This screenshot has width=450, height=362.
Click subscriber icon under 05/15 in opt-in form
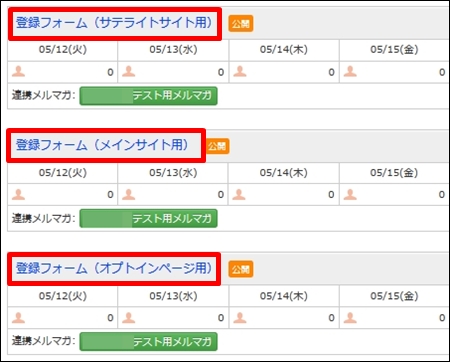[350, 318]
